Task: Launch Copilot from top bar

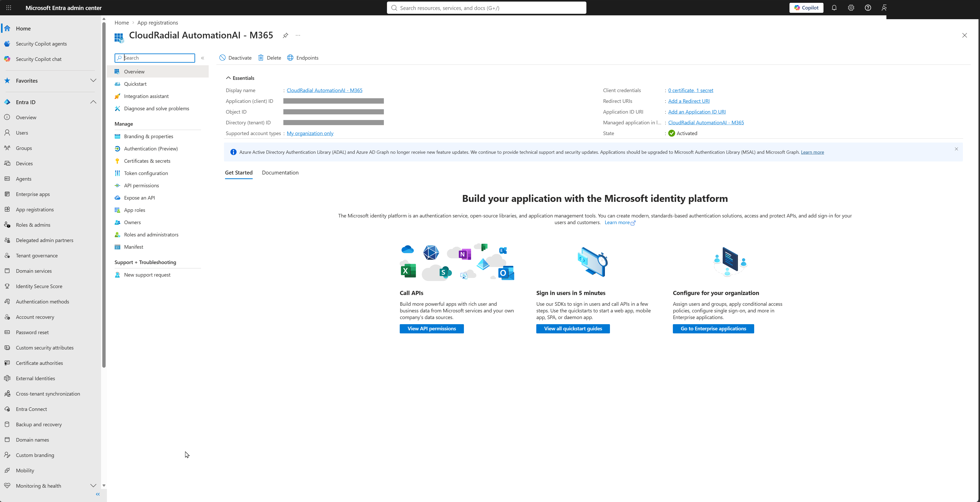Action: 806,8
